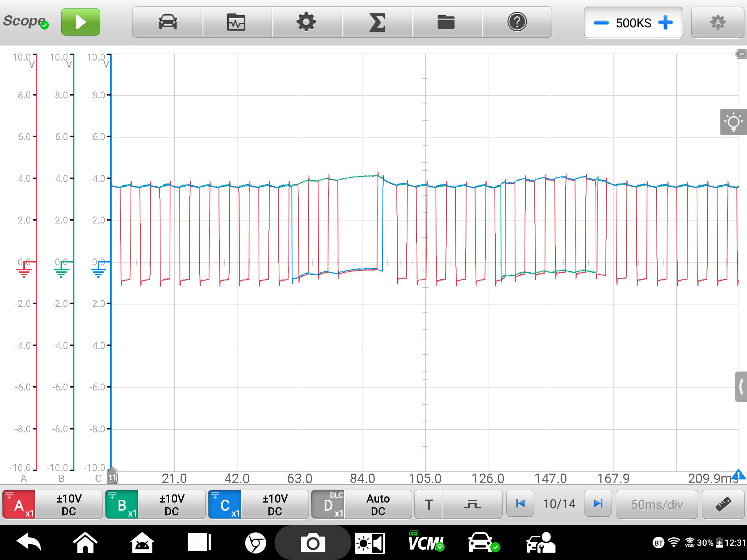The image size is (747, 560).
Task: Open the auto settings gear with A
Action: pyautogui.click(x=717, y=23)
